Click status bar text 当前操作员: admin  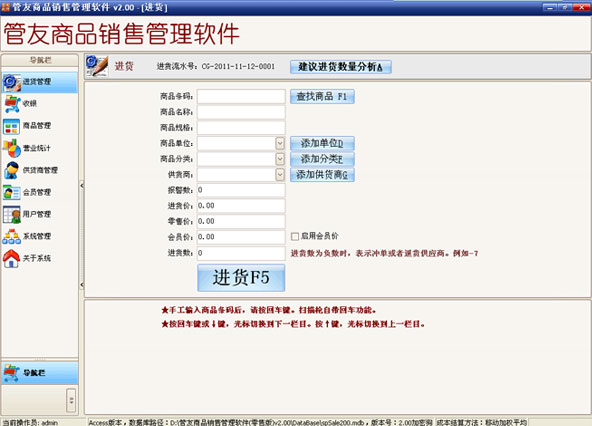tap(30, 423)
